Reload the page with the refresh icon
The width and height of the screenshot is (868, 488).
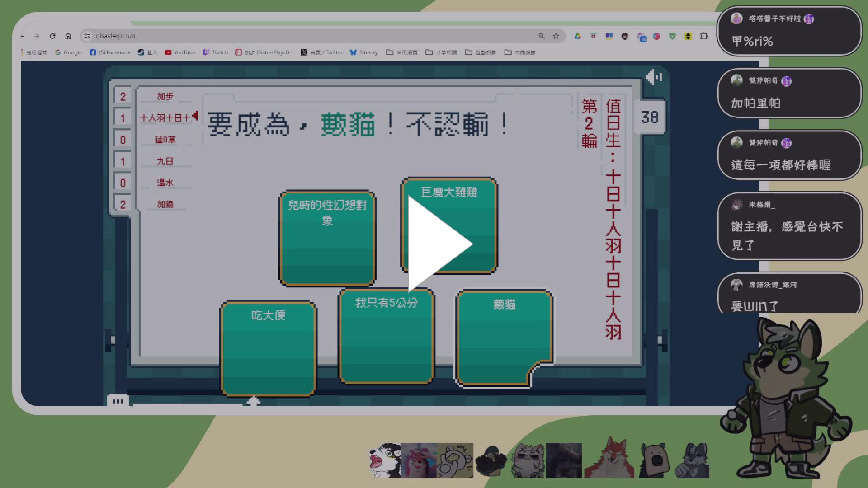coord(53,36)
